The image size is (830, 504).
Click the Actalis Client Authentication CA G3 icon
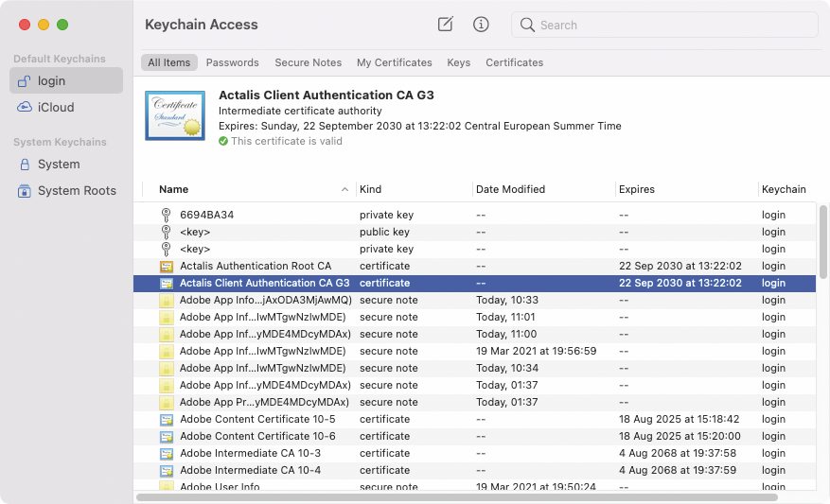click(x=167, y=283)
